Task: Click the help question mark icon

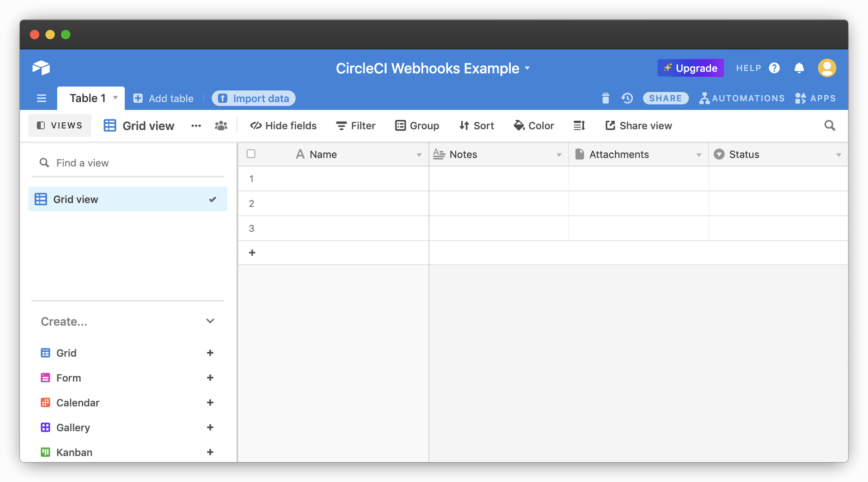Action: click(774, 68)
